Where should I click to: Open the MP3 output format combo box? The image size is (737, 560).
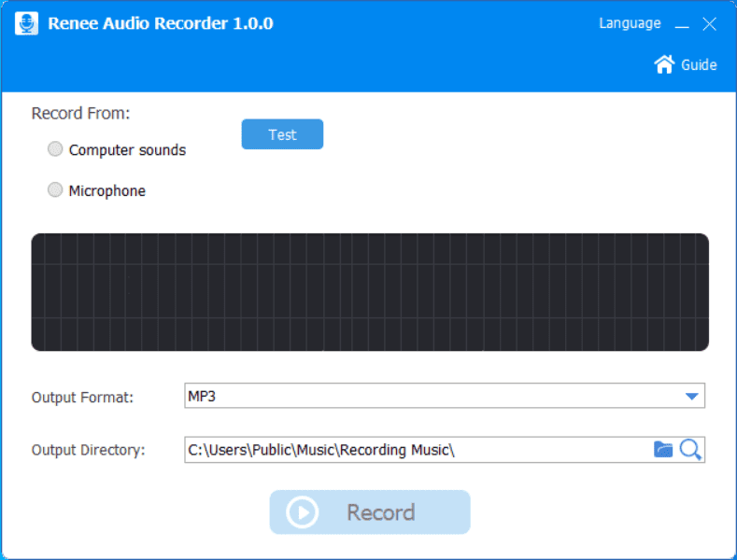(445, 396)
